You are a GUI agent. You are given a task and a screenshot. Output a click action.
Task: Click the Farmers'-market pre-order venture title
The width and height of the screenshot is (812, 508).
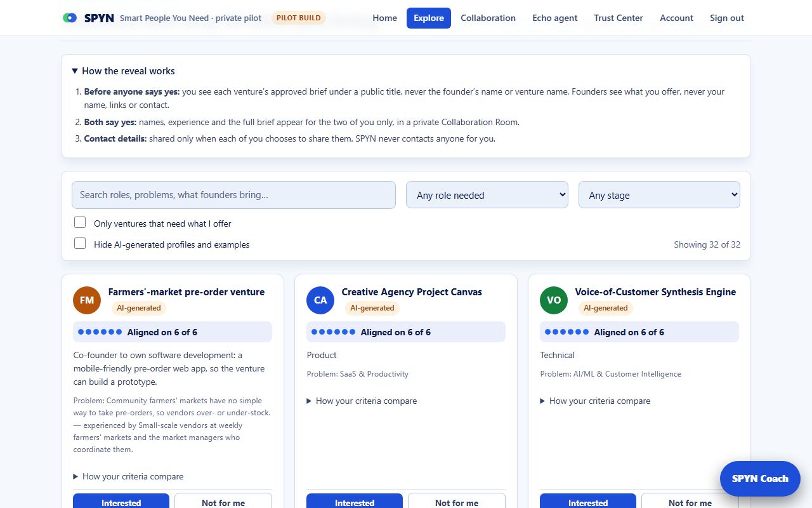click(187, 292)
